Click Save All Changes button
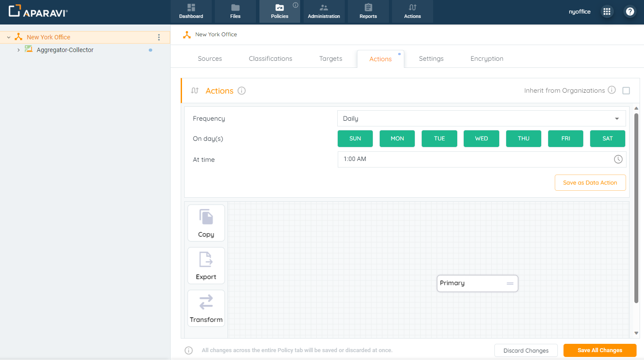This screenshot has width=644, height=360. pos(599,350)
